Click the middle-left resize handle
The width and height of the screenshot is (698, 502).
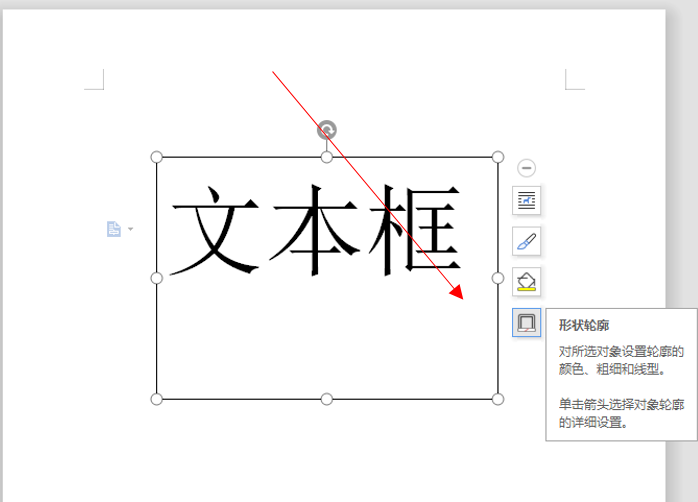tap(156, 278)
